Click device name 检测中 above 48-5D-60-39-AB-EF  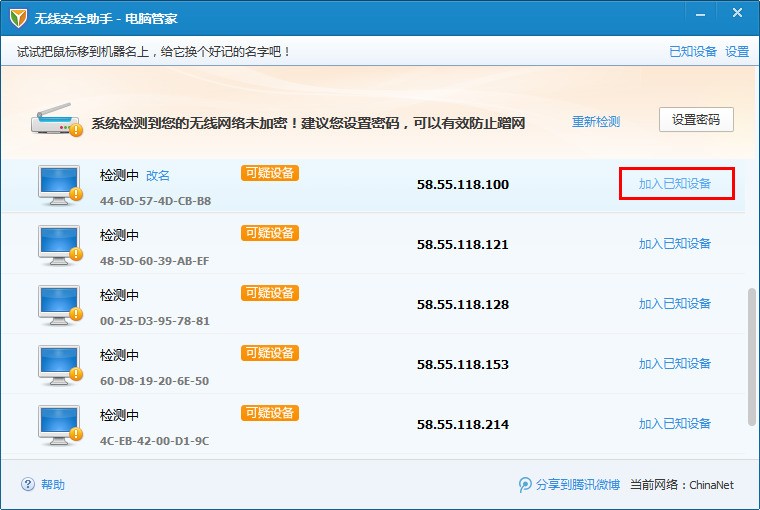[x=119, y=236]
